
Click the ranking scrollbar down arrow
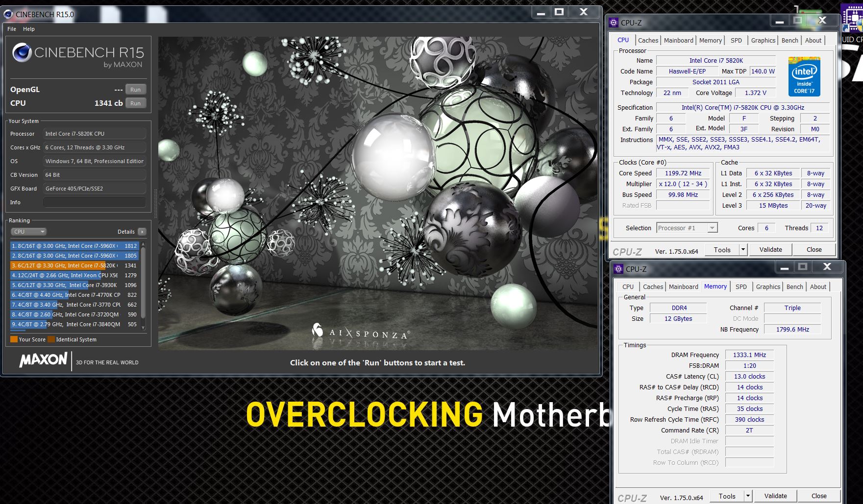(143, 327)
